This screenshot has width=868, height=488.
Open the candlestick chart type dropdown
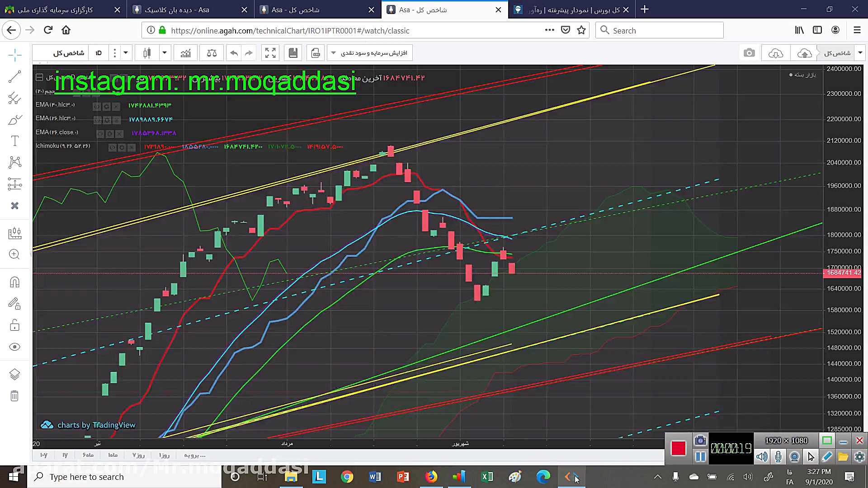[x=165, y=53]
